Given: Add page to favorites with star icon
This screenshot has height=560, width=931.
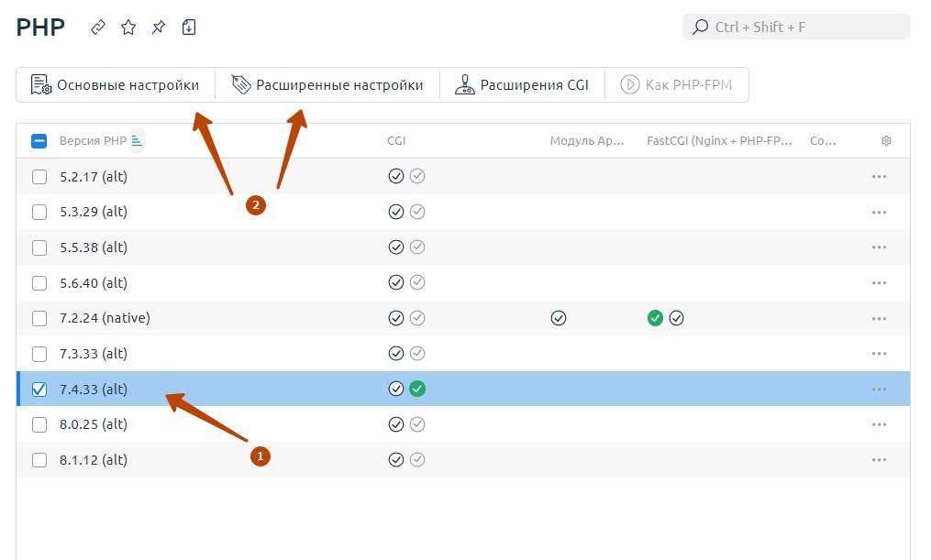Looking at the screenshot, I should tap(128, 27).
